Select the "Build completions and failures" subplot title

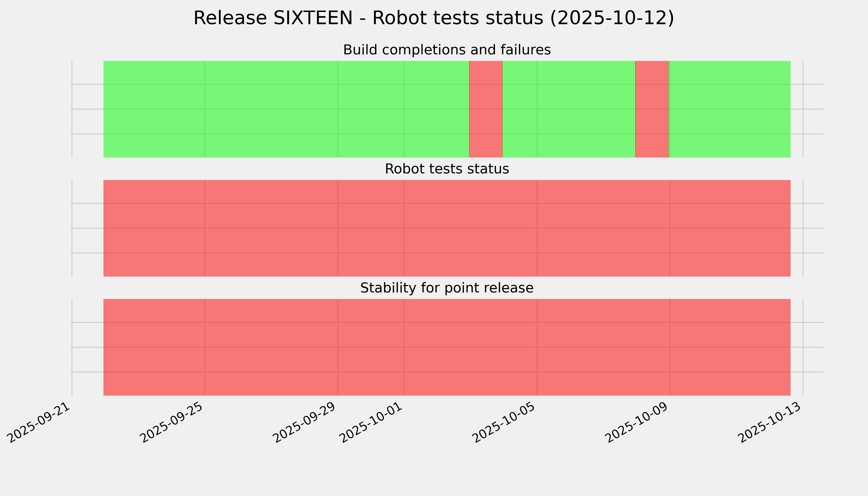tap(447, 50)
